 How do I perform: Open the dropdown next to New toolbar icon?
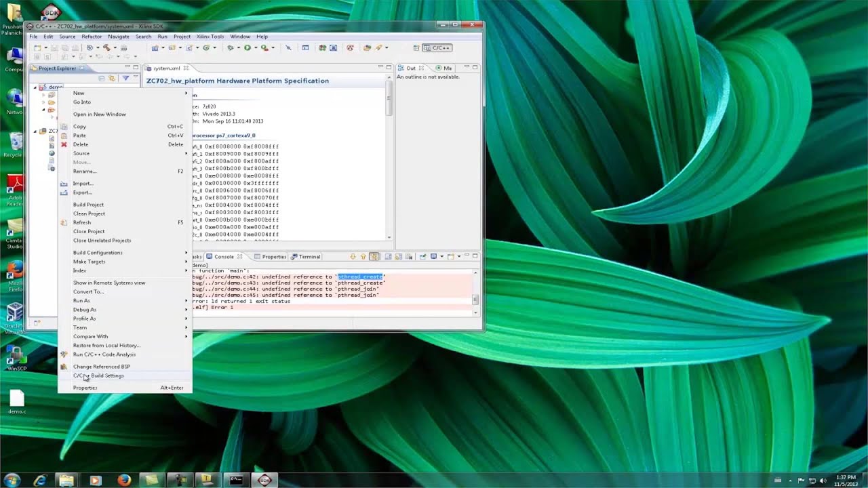(45, 48)
